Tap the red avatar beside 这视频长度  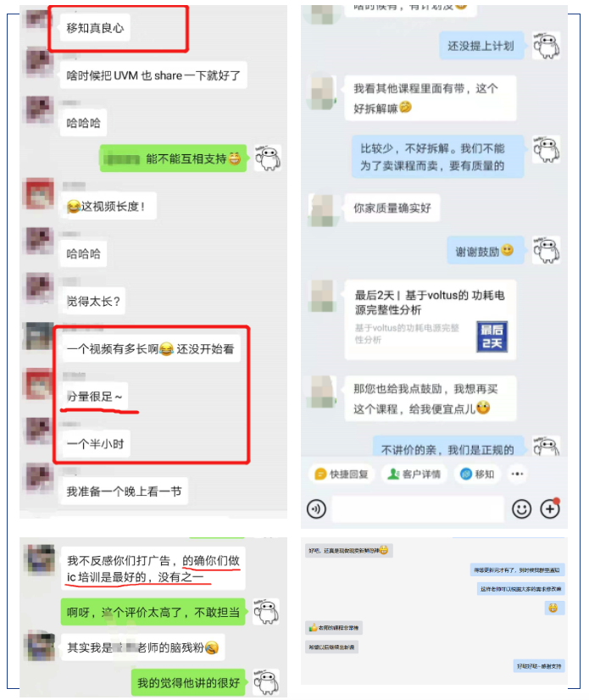pyautogui.click(x=39, y=194)
